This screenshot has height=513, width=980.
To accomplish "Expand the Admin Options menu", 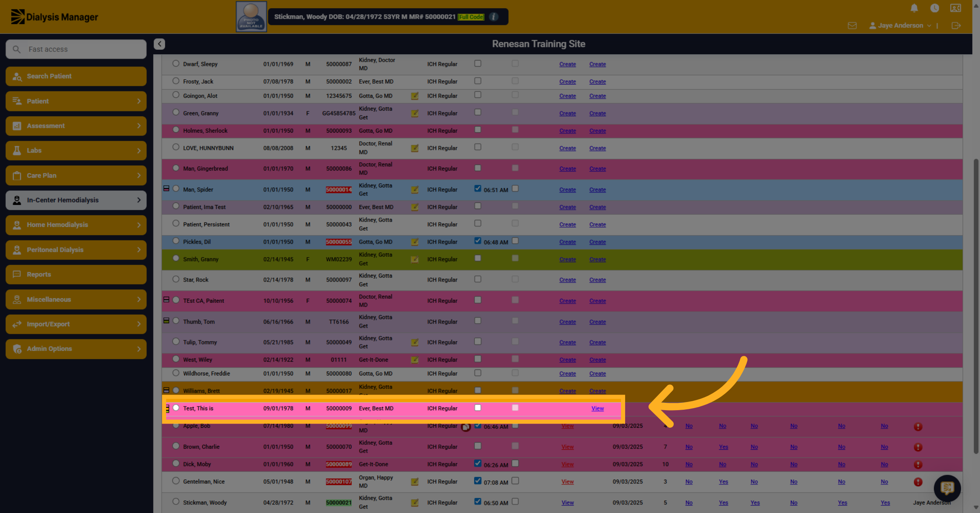I will pyautogui.click(x=76, y=349).
